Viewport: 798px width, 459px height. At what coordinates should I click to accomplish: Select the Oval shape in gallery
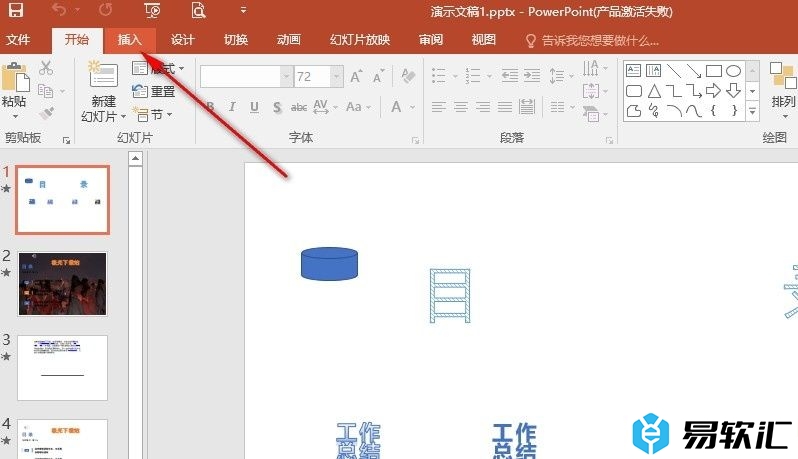click(733, 70)
